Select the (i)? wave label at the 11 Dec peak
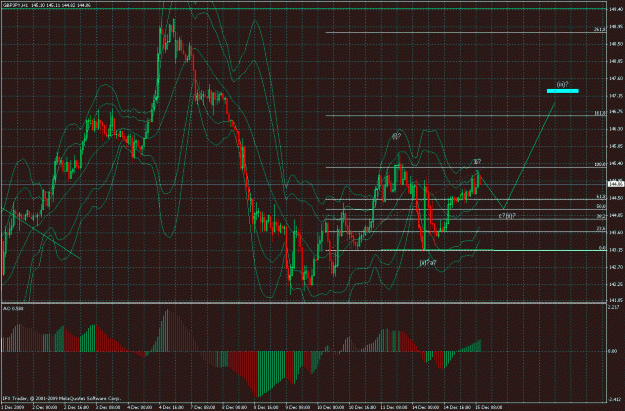Image resolution: width=625 pixels, height=411 pixels. pyautogui.click(x=396, y=136)
